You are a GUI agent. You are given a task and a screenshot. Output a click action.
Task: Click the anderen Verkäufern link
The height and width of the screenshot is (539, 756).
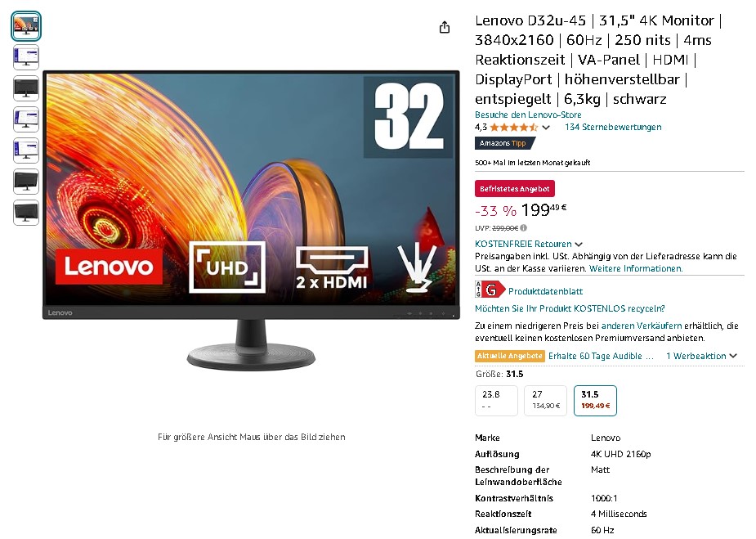(642, 326)
